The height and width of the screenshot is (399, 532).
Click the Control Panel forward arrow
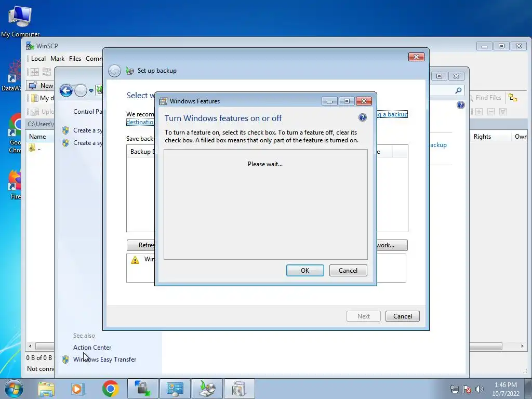(x=81, y=90)
